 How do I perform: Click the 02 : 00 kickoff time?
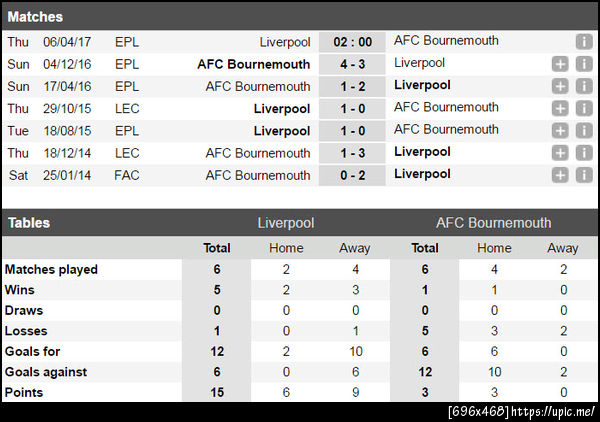pyautogui.click(x=351, y=41)
